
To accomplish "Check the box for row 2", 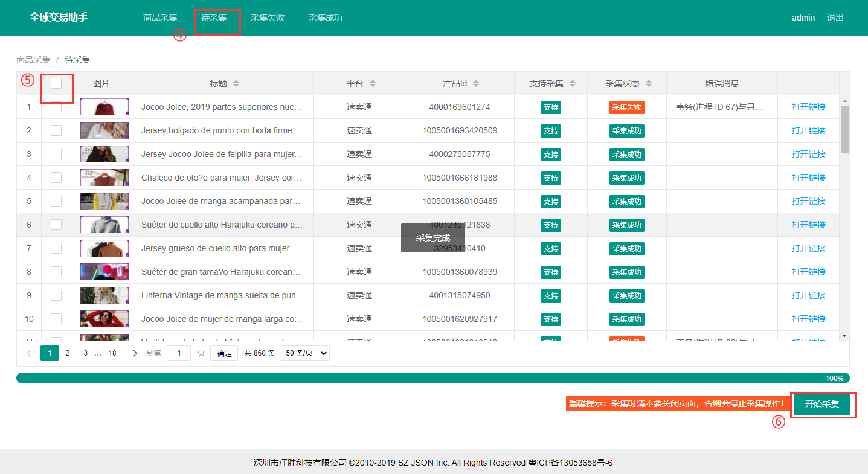I will pyautogui.click(x=56, y=130).
